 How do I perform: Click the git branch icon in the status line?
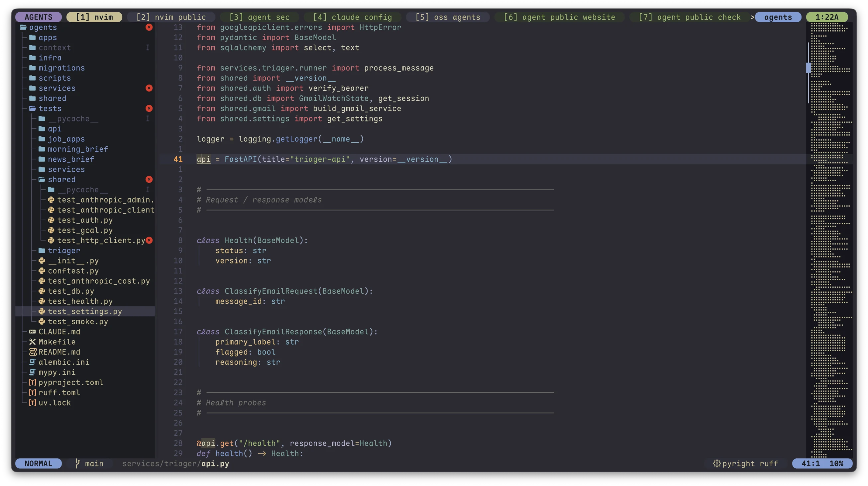77,463
